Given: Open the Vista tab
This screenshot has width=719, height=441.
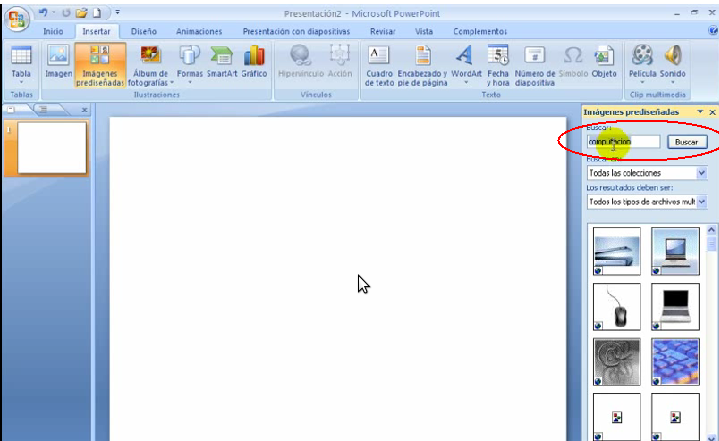Looking at the screenshot, I should coord(424,31).
